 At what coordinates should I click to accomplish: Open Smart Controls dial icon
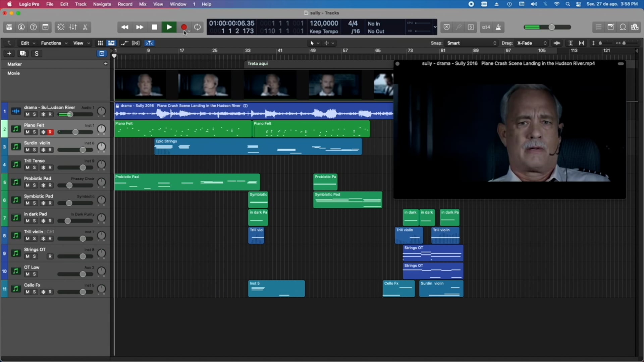click(61, 27)
